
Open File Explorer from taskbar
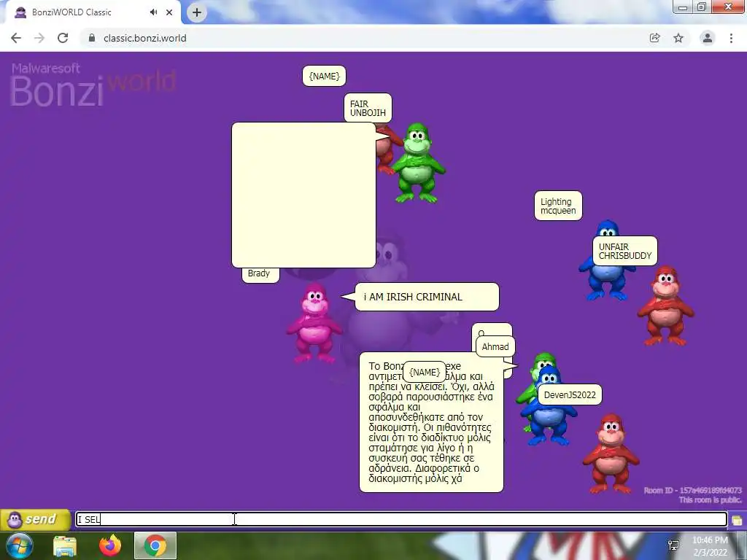65,545
